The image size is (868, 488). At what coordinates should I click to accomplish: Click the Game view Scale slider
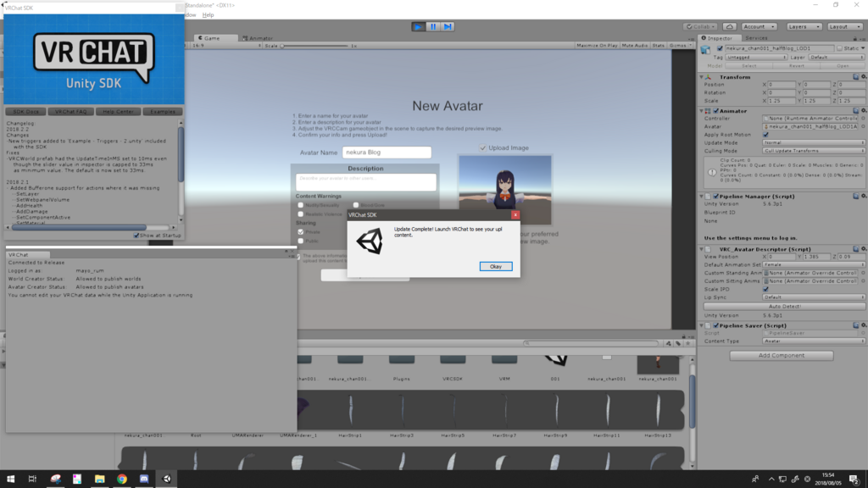pos(315,46)
